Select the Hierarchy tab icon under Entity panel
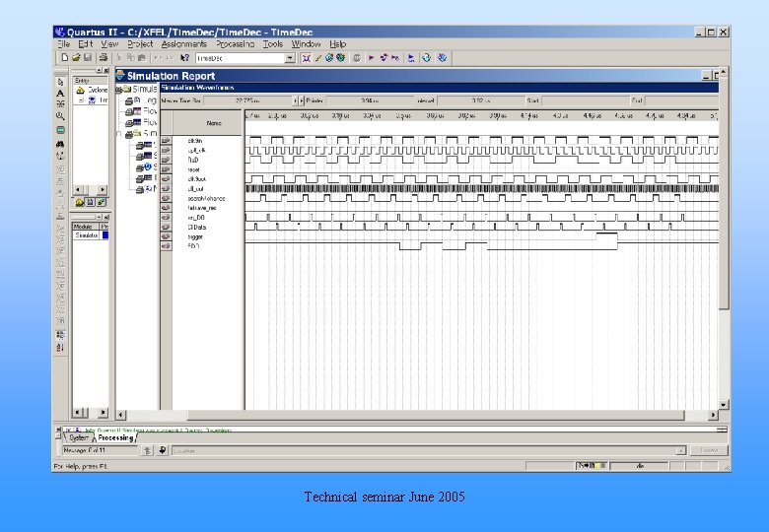Image resolution: width=769 pixels, height=532 pixels. pyautogui.click(x=80, y=202)
